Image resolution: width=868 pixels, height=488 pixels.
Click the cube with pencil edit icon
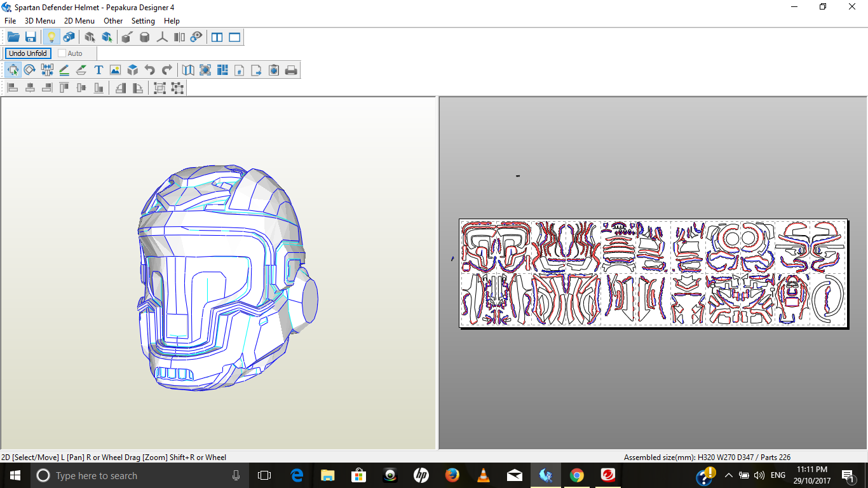tap(127, 37)
